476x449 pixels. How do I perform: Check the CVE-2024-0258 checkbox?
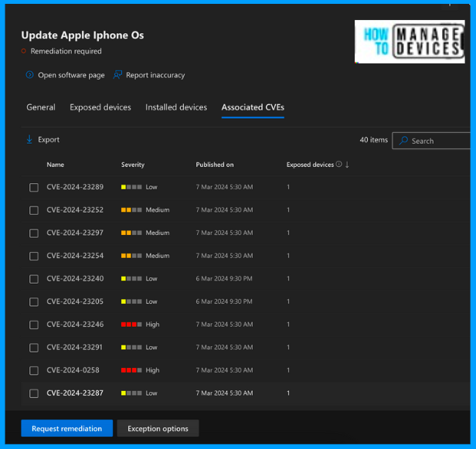(x=34, y=370)
